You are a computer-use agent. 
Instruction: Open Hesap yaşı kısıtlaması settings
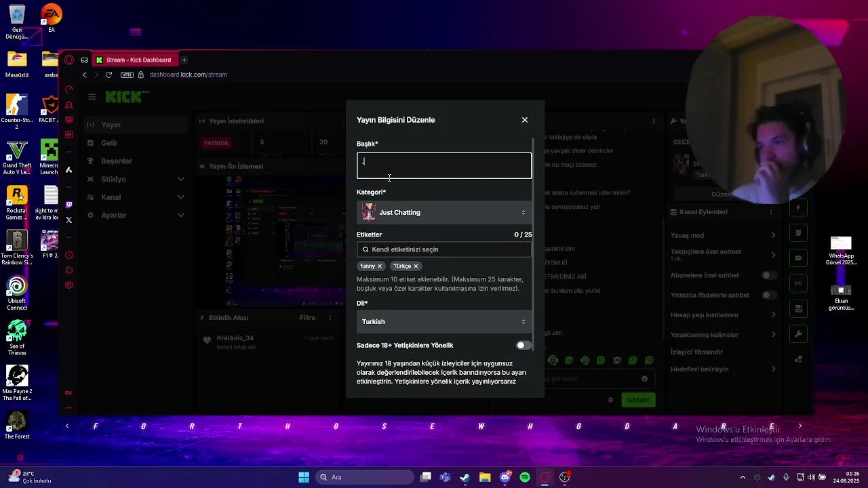point(723,314)
